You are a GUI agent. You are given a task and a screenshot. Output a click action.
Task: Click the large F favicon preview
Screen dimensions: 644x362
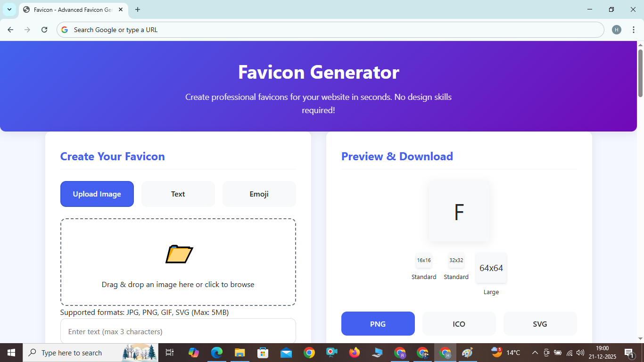tap(458, 210)
